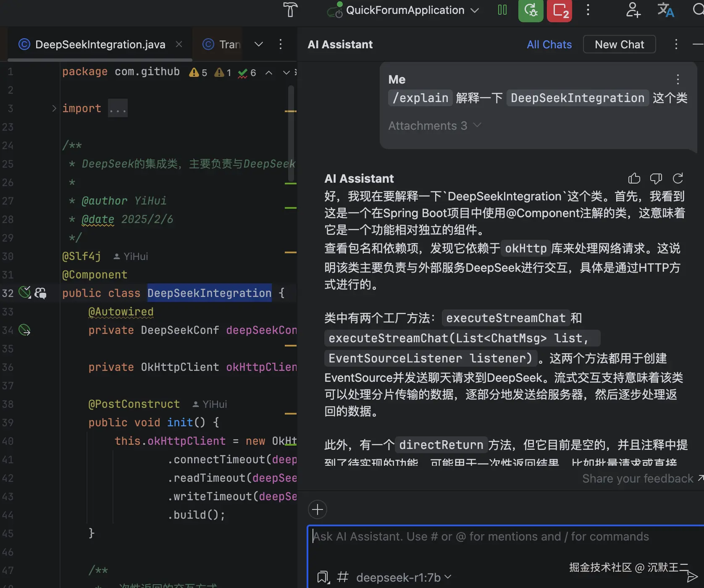This screenshot has width=704, height=588.
Task: Start a New Chat
Action: 619,45
